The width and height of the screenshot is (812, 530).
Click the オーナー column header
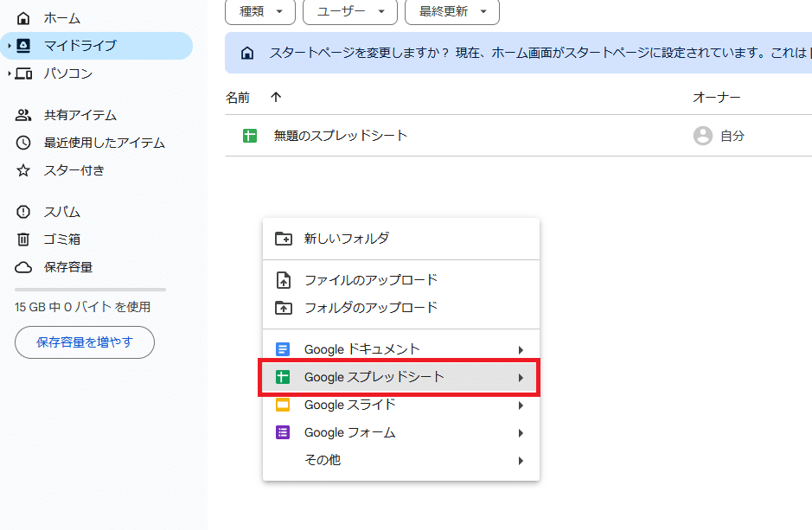pyautogui.click(x=717, y=98)
